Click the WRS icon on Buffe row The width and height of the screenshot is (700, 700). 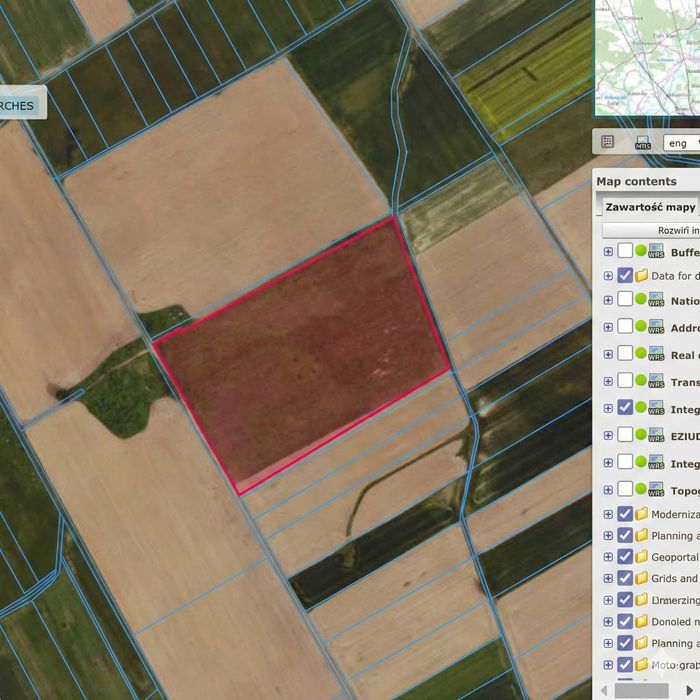[x=656, y=251]
